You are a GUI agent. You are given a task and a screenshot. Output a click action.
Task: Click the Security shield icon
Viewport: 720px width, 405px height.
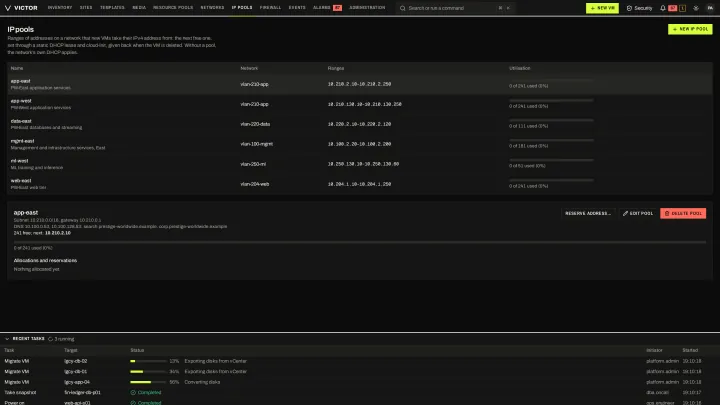click(629, 8)
